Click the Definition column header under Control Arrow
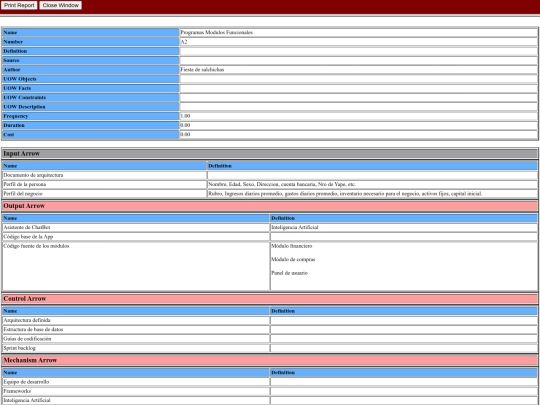Screen dimensions: 540x405 pos(404,311)
